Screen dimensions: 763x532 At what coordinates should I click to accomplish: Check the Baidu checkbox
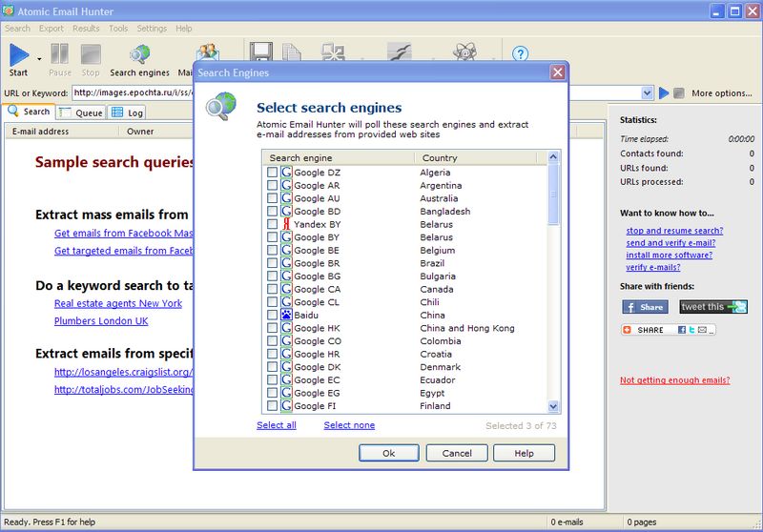pyautogui.click(x=272, y=316)
